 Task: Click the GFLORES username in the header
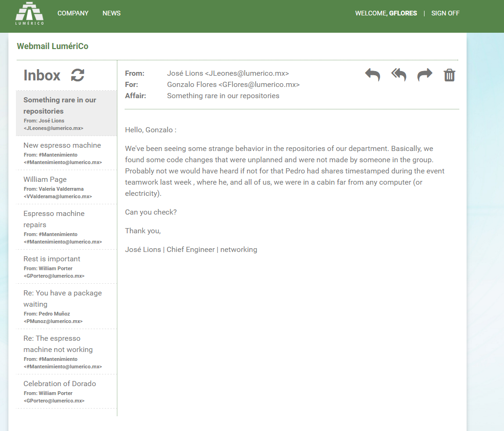tap(403, 13)
